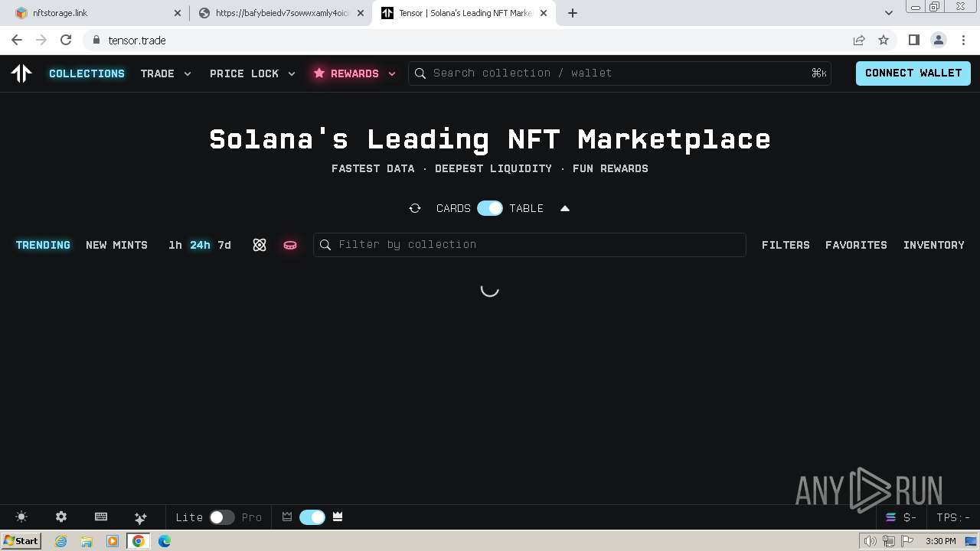980x551 pixels.
Task: Open Chrome three-dot menu
Action: [x=962, y=40]
